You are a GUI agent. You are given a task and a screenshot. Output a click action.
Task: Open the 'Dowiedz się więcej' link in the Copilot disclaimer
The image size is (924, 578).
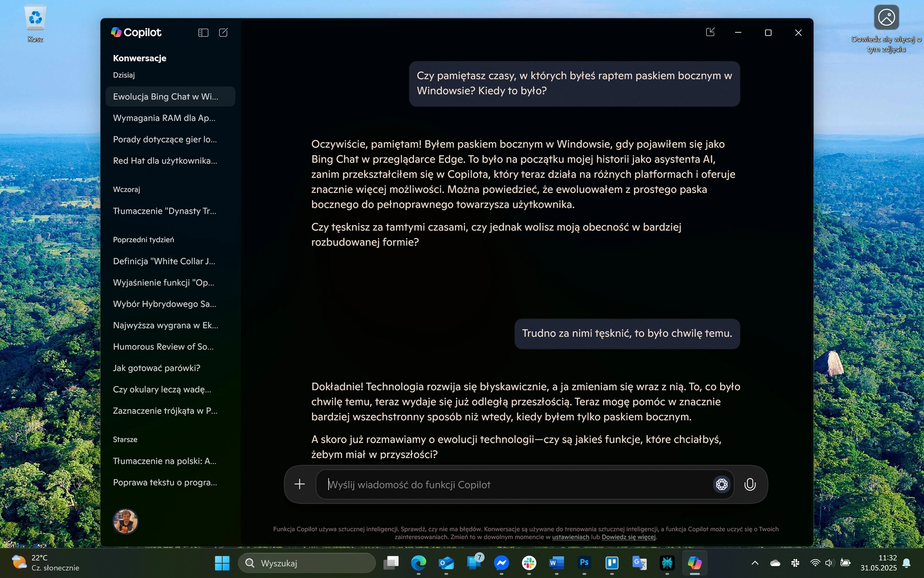628,537
